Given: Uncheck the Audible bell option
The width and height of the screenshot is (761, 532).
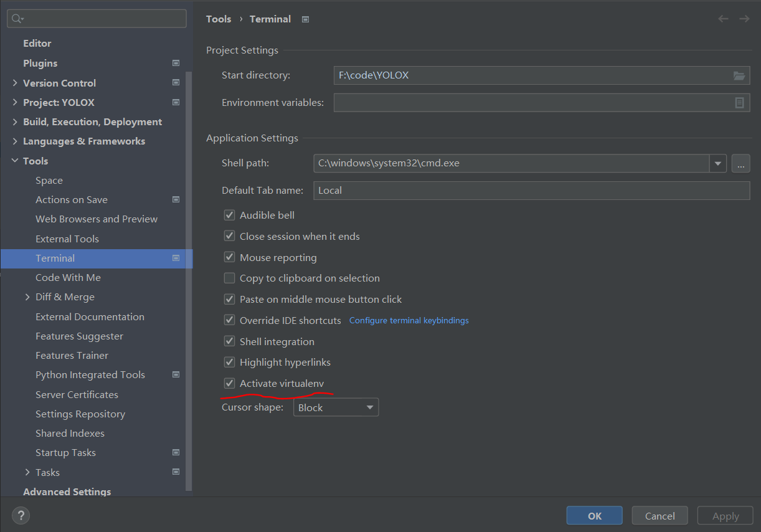Looking at the screenshot, I should click(x=229, y=215).
